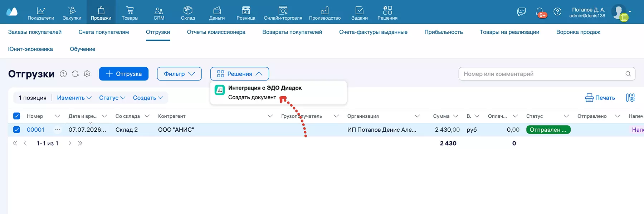The image size is (644, 214).
Task: Open Отгрузки list settings gear
Action: pos(87,74)
